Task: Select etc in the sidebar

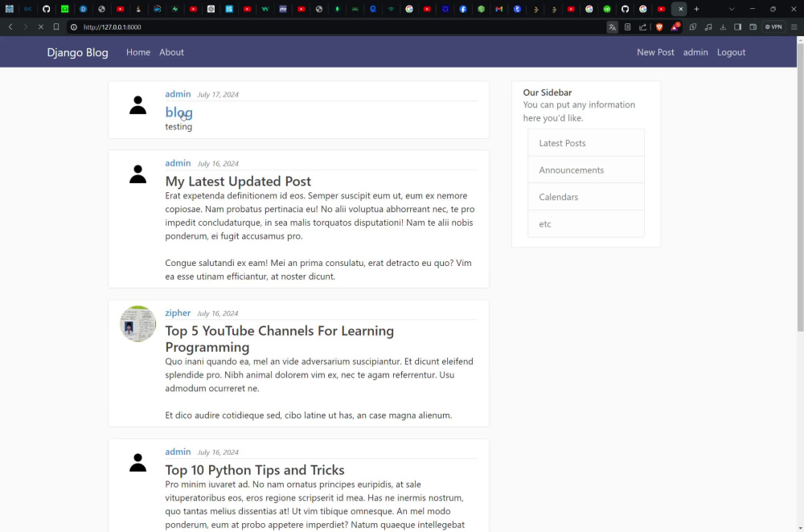Action: point(586,223)
